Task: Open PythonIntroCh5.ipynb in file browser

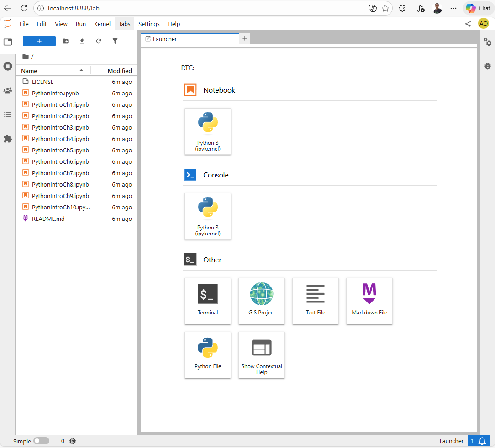Action: [60, 150]
